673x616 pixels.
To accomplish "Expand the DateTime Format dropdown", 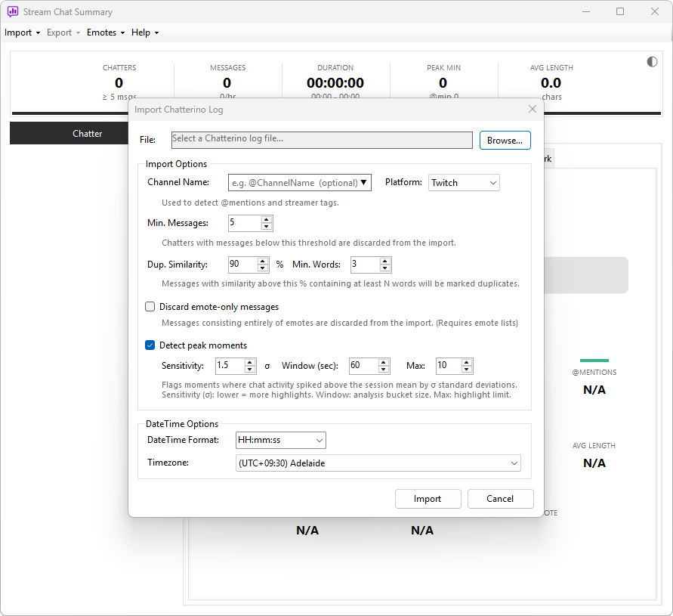I will pos(281,441).
